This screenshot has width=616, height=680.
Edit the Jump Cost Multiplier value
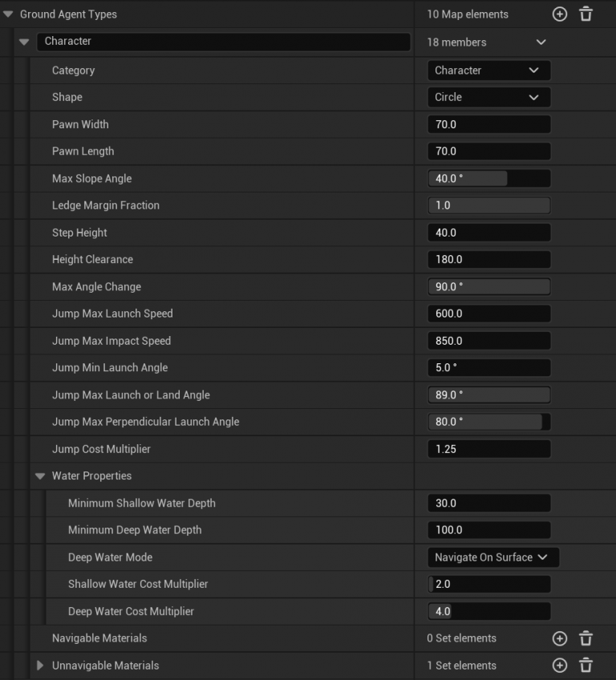click(x=488, y=449)
